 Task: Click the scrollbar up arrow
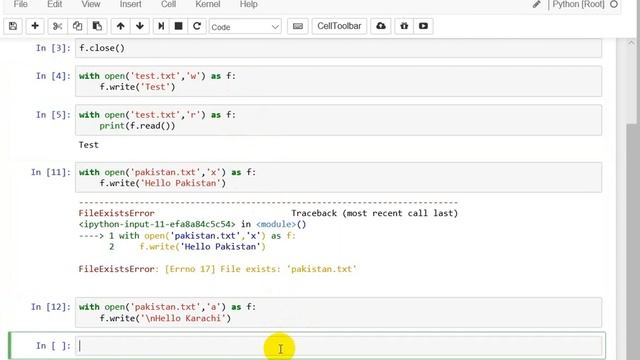tap(631, 42)
